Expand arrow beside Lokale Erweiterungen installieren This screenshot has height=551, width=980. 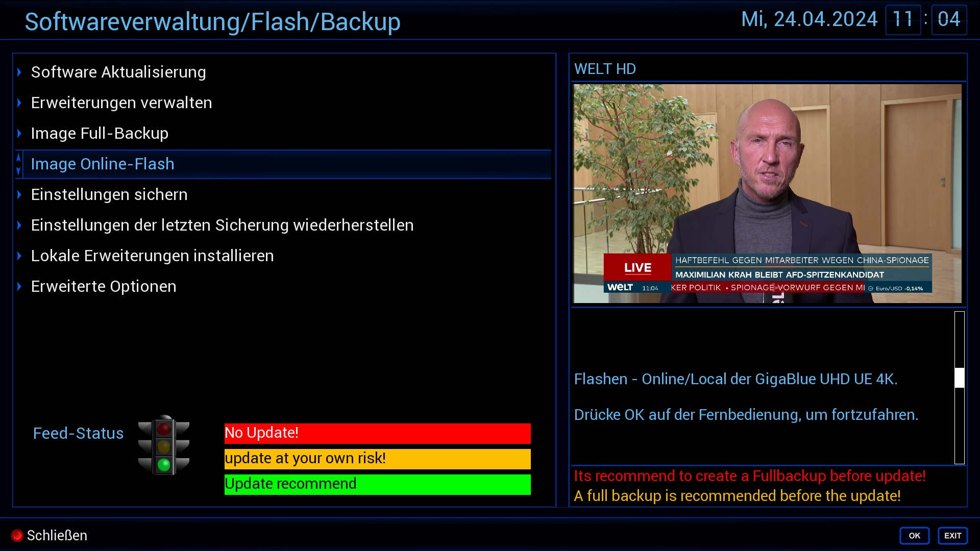19,256
